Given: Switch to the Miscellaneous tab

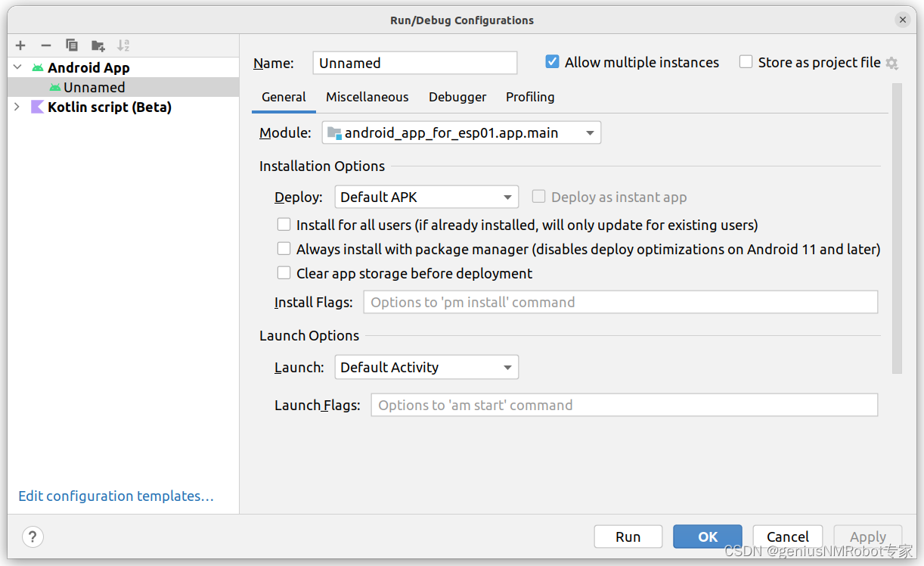Looking at the screenshot, I should [x=367, y=97].
